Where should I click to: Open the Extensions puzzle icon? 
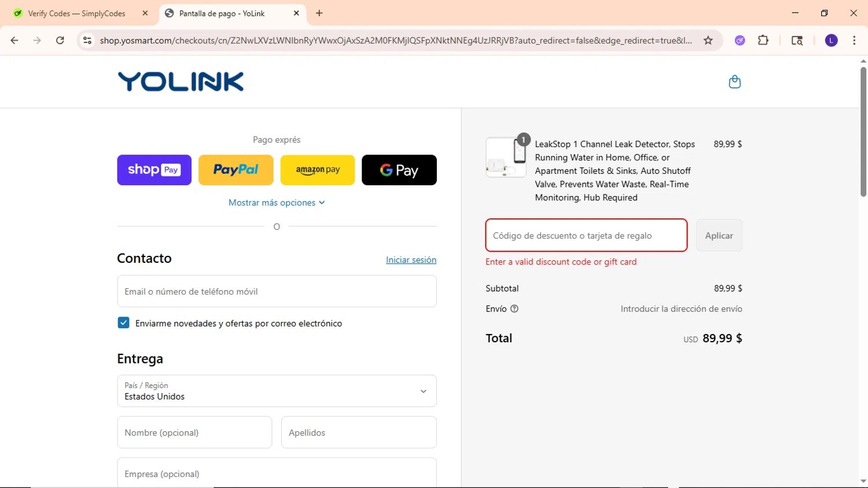pyautogui.click(x=763, y=41)
